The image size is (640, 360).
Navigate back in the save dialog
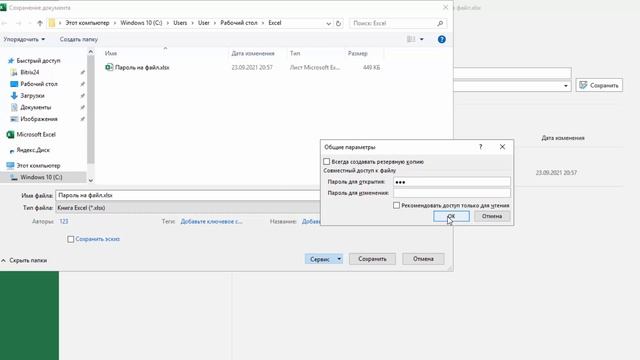pos(5,23)
